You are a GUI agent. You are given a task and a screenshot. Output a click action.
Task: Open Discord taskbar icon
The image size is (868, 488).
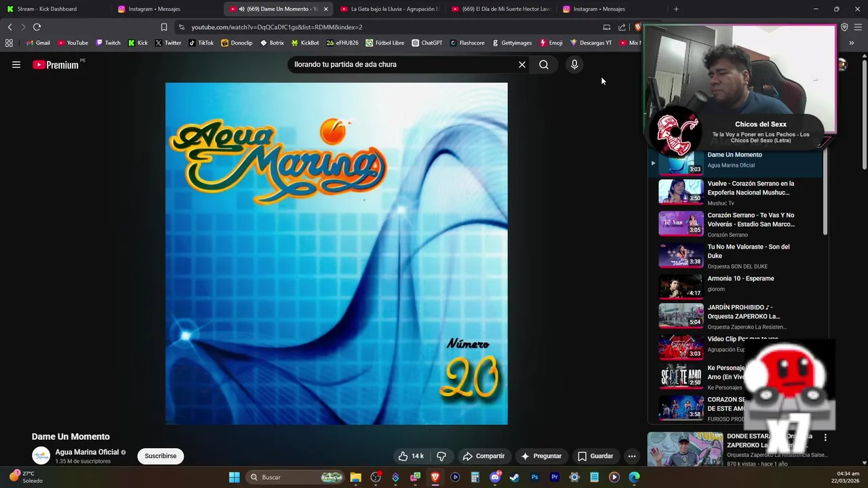tap(495, 477)
